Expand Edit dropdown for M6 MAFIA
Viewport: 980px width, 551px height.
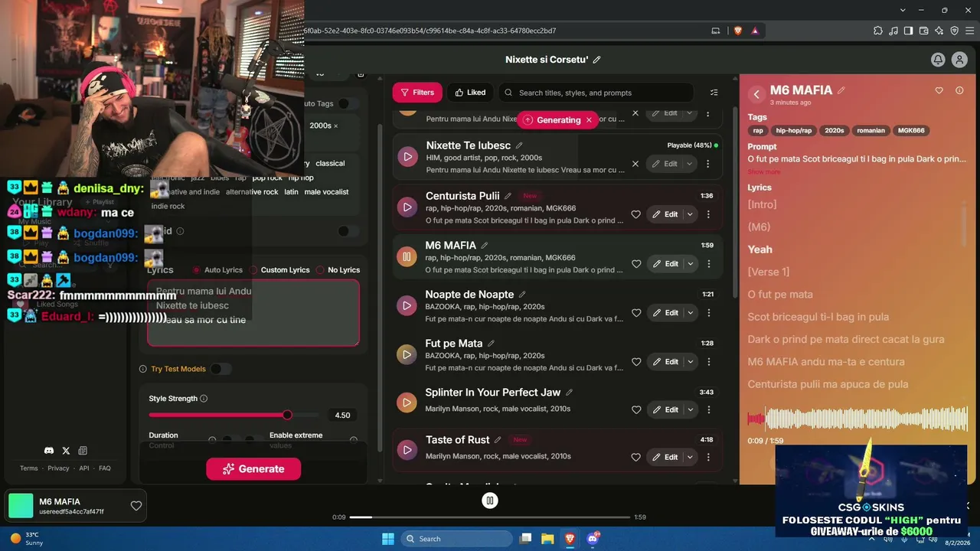click(690, 264)
